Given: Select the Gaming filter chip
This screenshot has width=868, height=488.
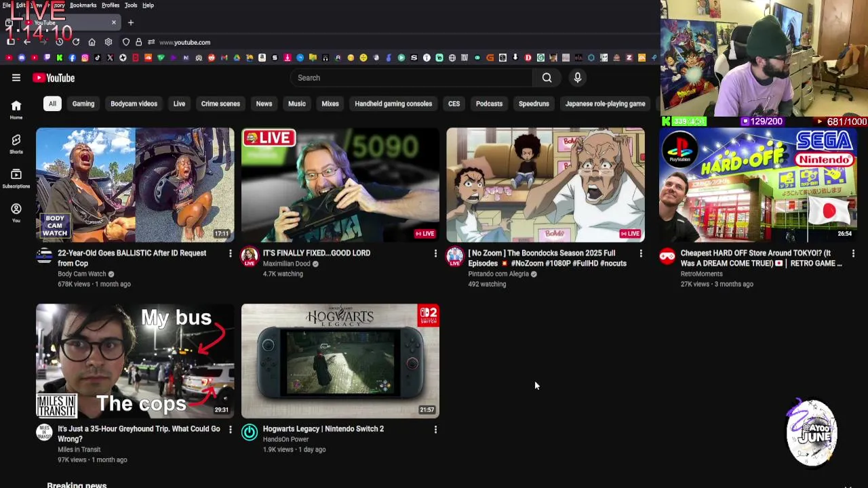Looking at the screenshot, I should click(x=83, y=104).
